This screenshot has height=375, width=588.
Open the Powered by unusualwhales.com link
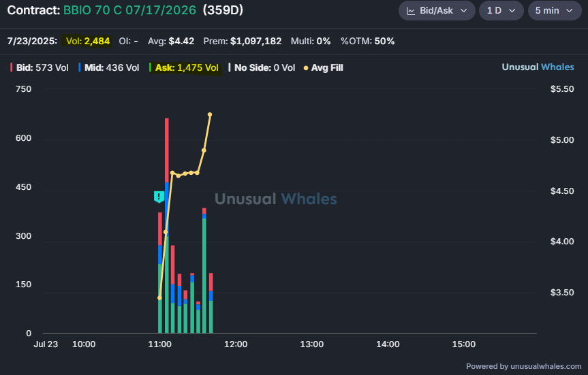tap(523, 366)
